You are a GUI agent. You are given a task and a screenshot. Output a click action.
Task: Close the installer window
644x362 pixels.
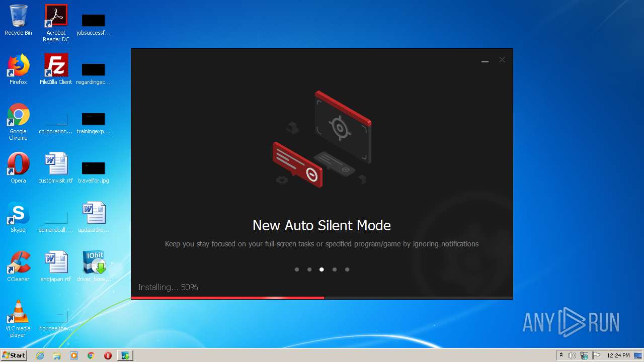pyautogui.click(x=502, y=59)
